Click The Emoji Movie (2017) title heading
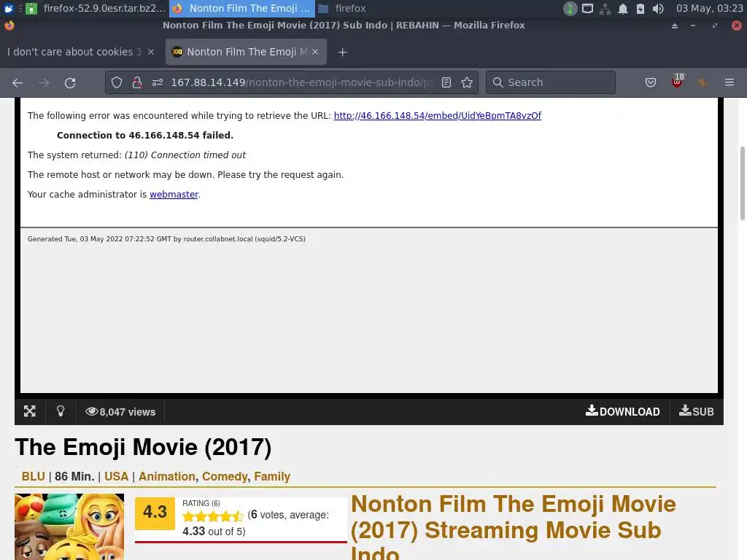Image resolution: width=747 pixels, height=560 pixels. click(x=143, y=447)
